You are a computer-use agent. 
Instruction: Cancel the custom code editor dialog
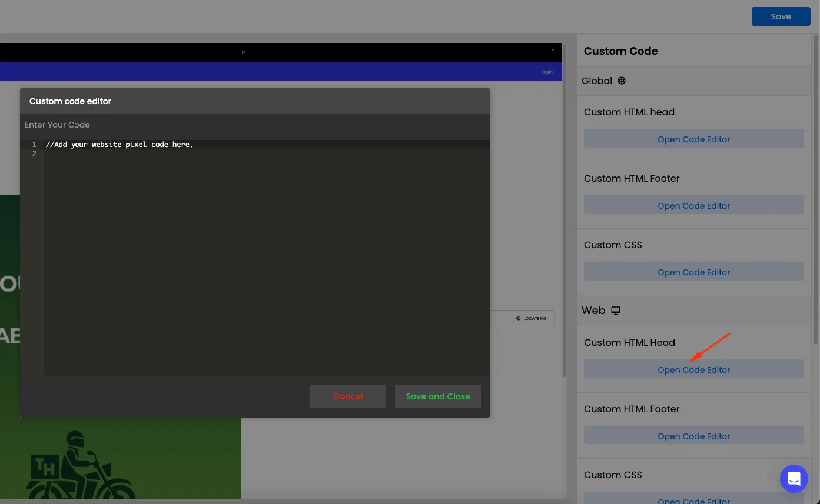point(348,396)
